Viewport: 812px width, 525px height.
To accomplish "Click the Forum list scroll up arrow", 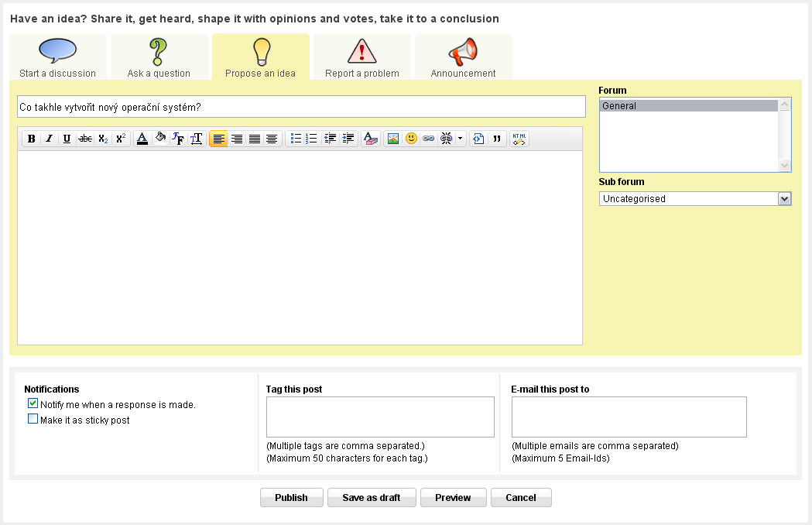I will 785,105.
